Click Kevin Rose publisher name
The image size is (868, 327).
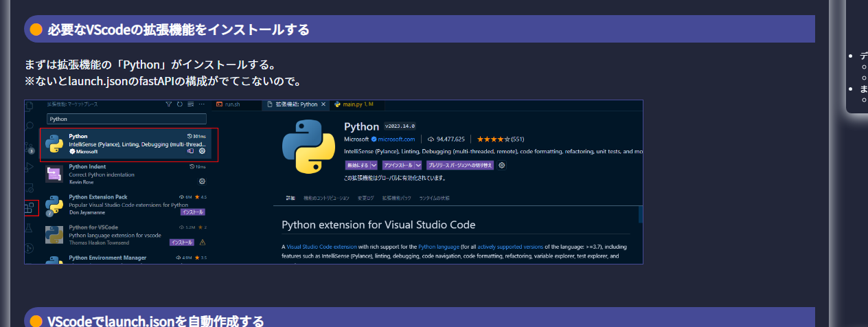pyautogui.click(x=81, y=182)
